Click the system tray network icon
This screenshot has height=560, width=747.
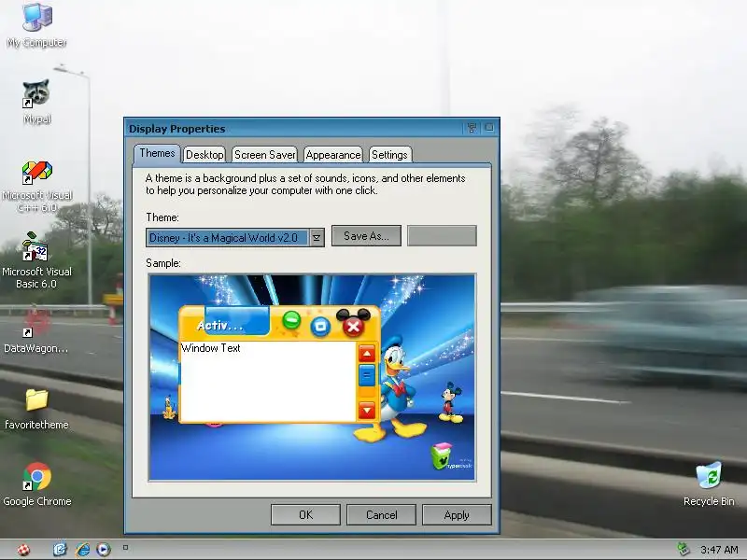[x=684, y=550]
